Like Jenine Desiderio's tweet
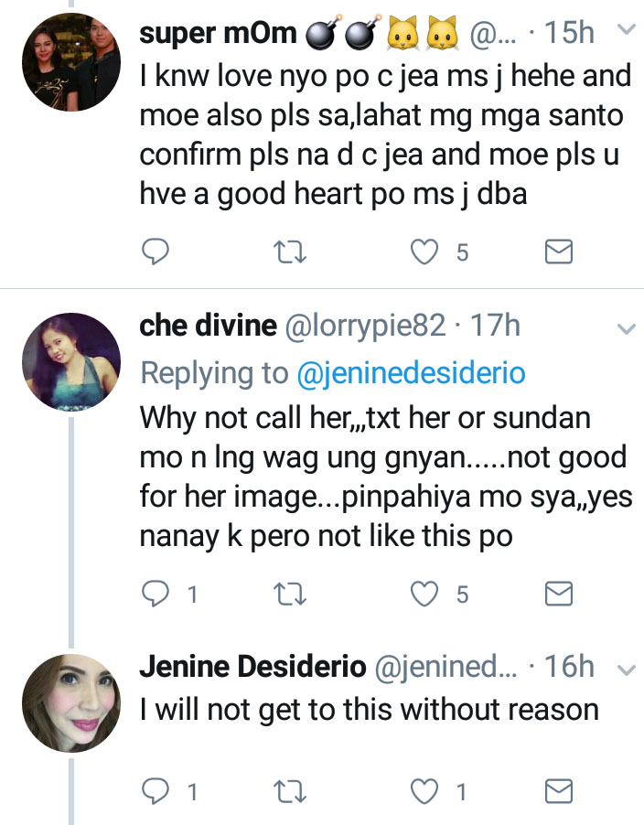Image resolution: width=644 pixels, height=825 pixels. pyautogui.click(x=424, y=790)
